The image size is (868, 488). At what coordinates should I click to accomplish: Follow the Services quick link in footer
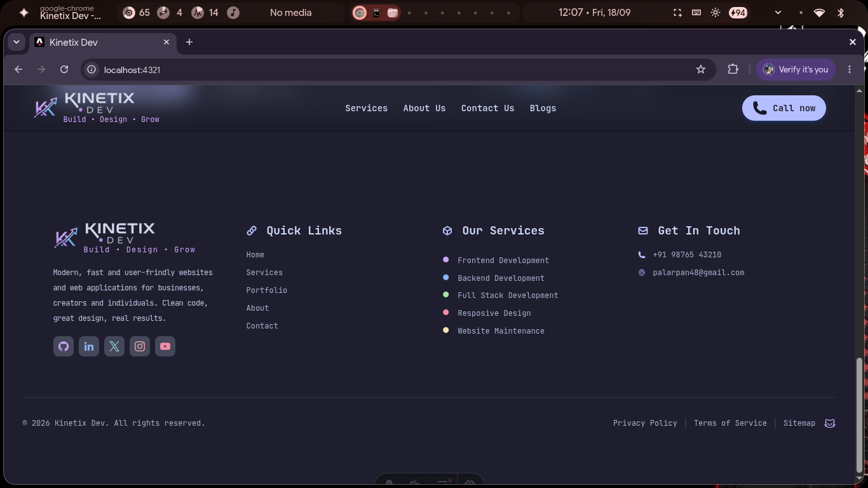[264, 273]
